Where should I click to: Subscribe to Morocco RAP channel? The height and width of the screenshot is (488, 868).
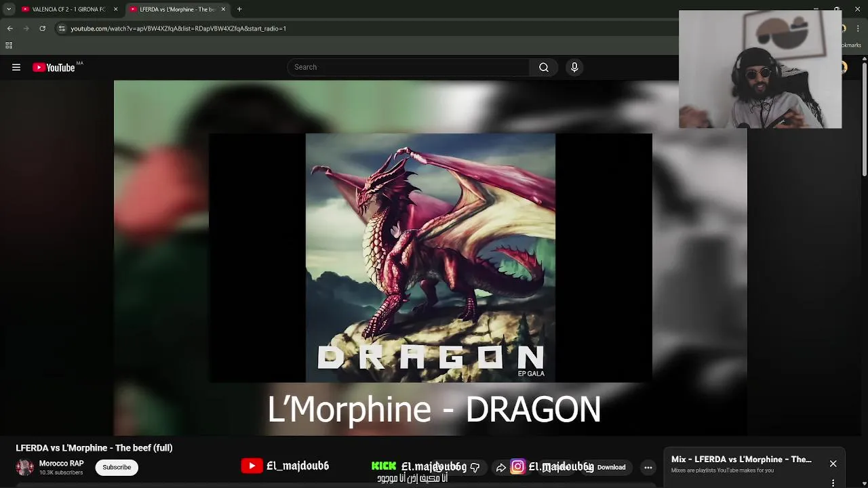[x=117, y=467]
